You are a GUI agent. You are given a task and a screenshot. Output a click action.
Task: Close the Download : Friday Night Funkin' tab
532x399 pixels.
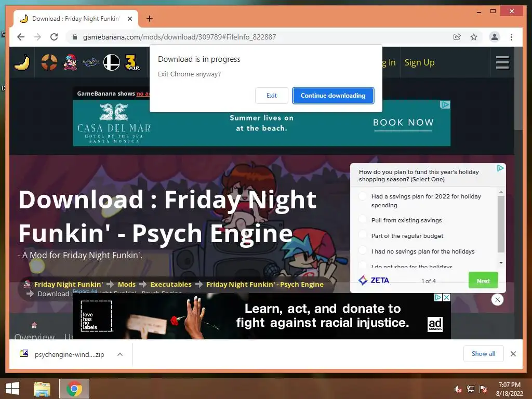[x=129, y=19]
